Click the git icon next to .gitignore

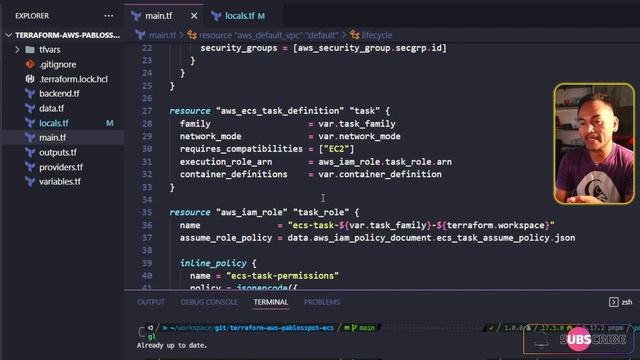tap(30, 64)
